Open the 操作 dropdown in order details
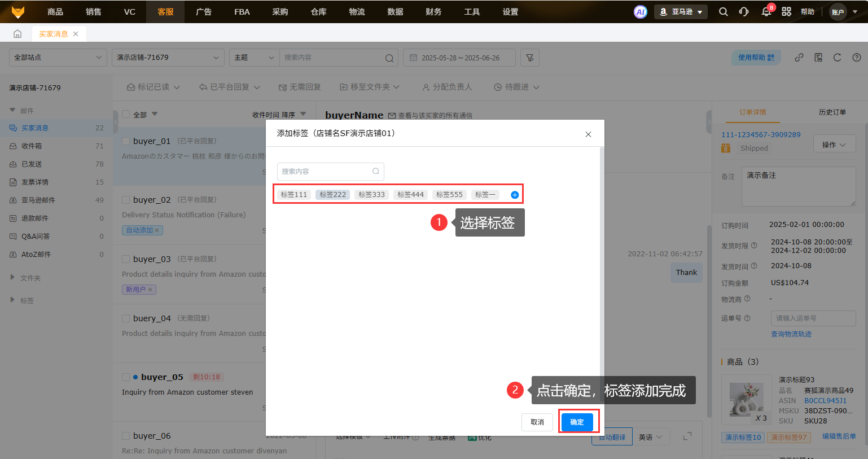This screenshot has width=868, height=459. tap(834, 145)
